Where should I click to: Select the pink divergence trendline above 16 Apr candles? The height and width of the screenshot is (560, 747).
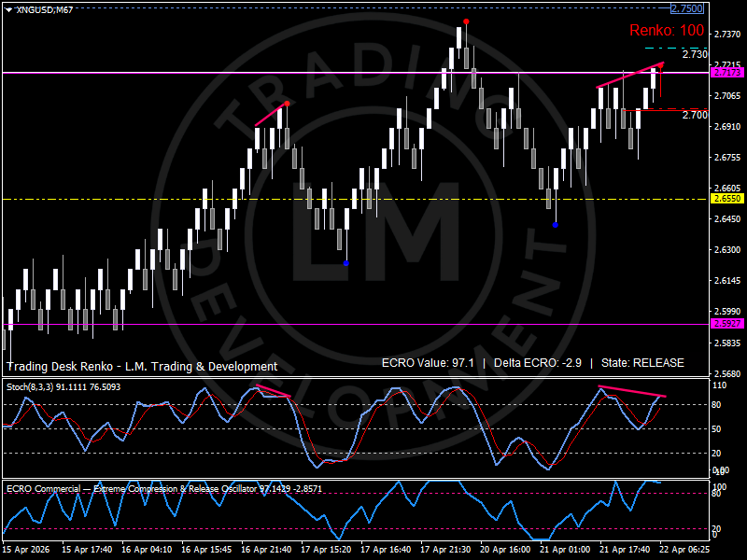point(271,115)
